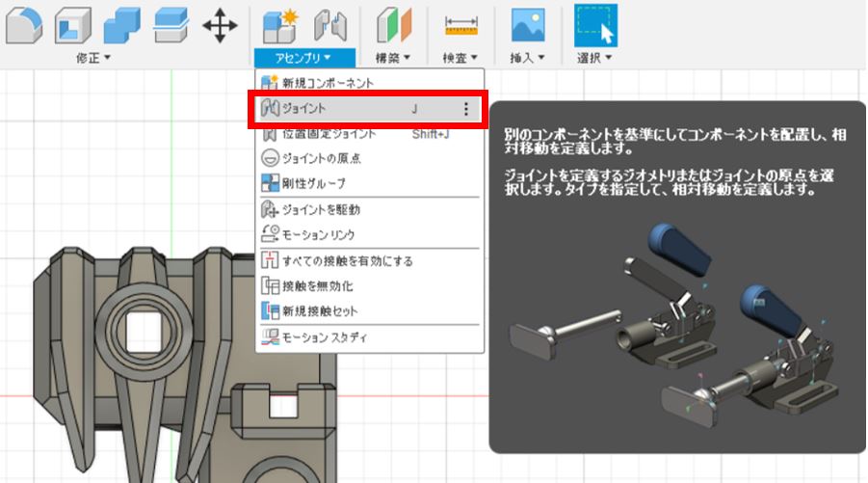This screenshot has height=483, width=868.
Task: Choose 新規コンポーネント from the menu
Action: click(x=369, y=83)
